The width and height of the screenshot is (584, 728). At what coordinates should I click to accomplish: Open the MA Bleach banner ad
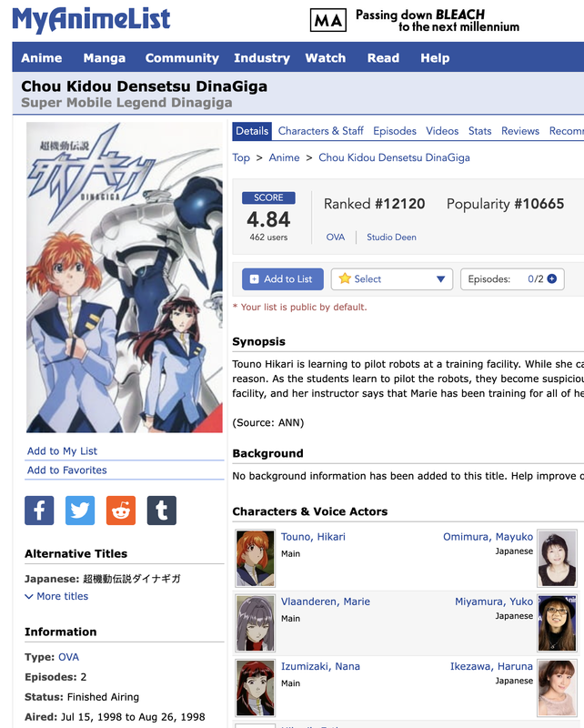(415, 20)
